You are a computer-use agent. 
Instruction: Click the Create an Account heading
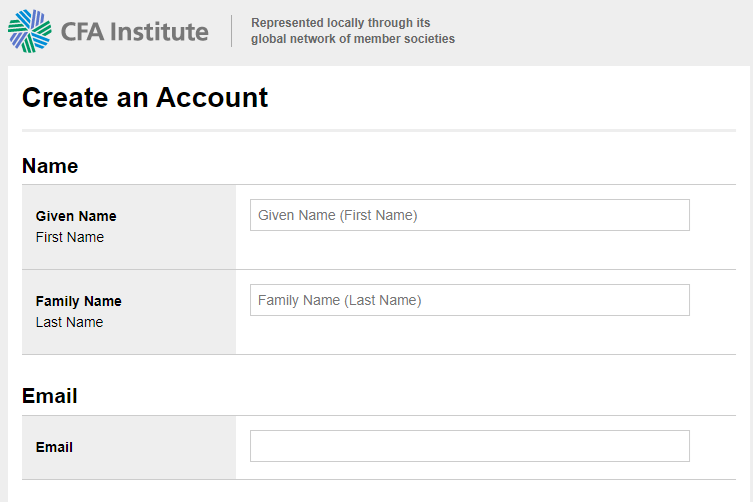tap(145, 98)
